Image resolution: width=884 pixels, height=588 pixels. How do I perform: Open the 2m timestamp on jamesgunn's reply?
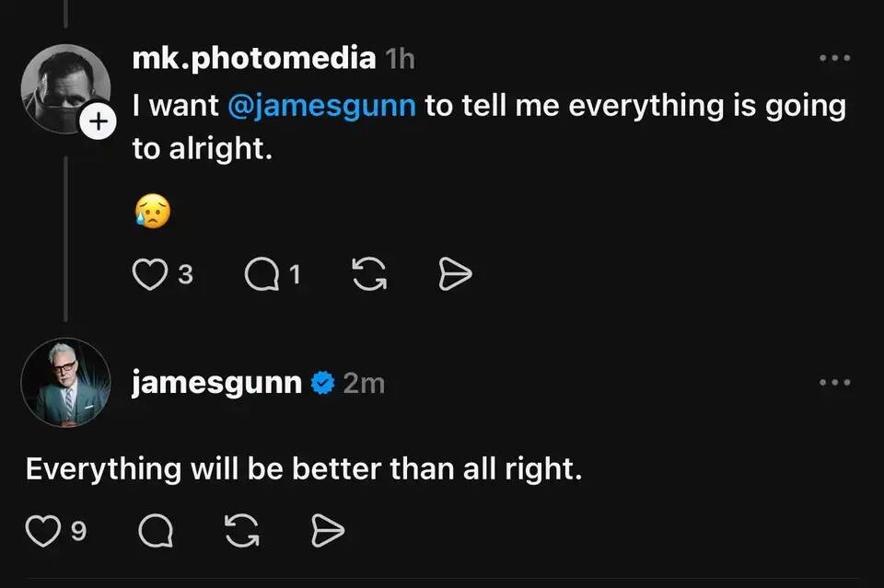[x=364, y=384]
